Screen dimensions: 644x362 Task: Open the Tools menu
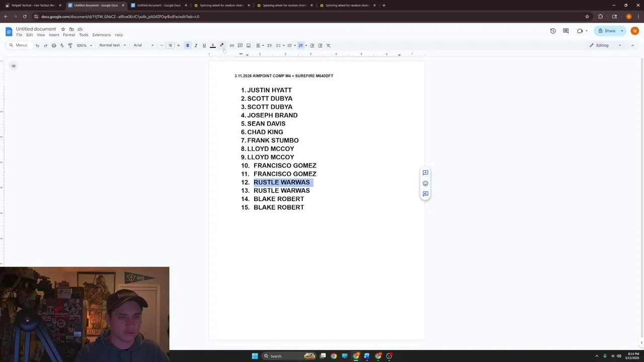click(x=84, y=35)
